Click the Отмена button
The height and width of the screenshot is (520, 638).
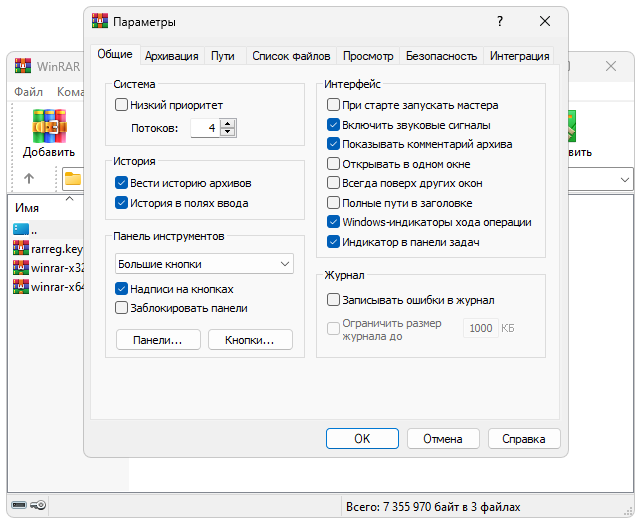coord(443,438)
